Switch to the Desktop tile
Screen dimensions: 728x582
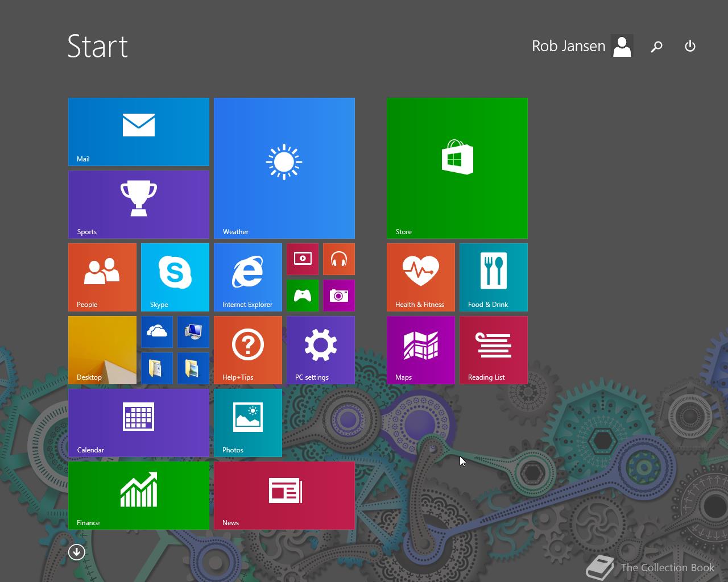coord(102,350)
